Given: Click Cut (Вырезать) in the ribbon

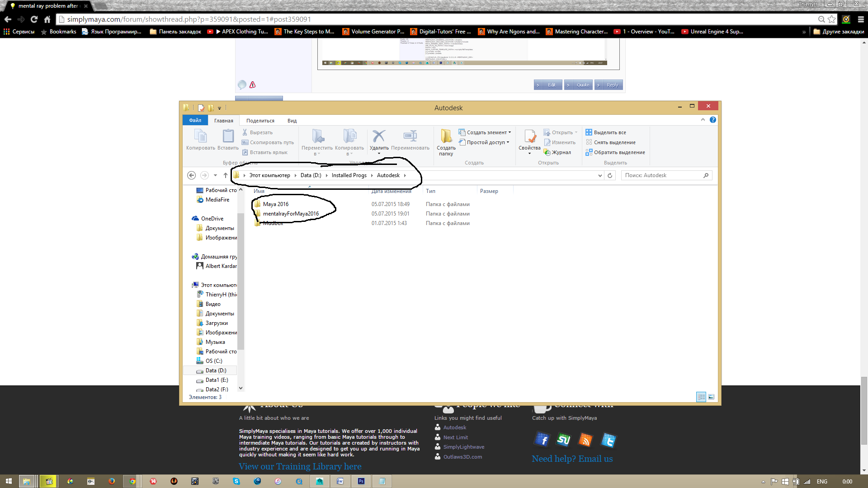Looking at the screenshot, I should point(257,132).
